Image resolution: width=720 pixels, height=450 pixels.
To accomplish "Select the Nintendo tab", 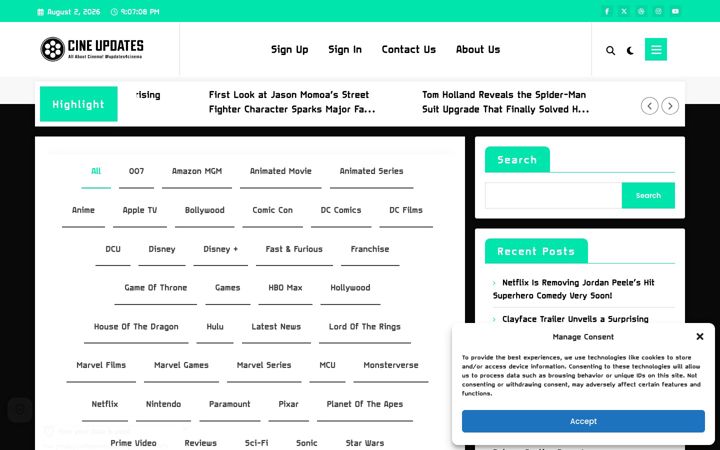I will pos(163,405).
